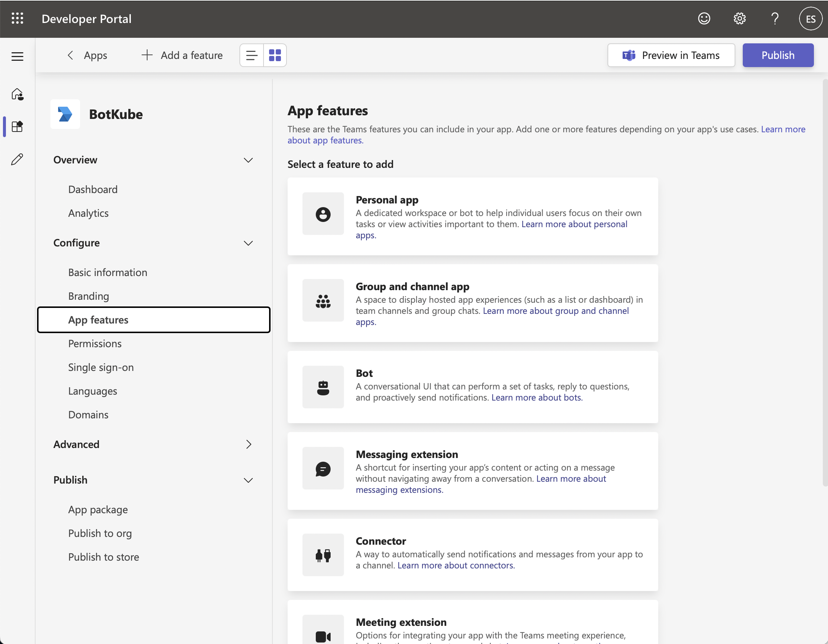Image resolution: width=828 pixels, height=644 pixels.
Task: Switch to list view layout
Action: 251,54
